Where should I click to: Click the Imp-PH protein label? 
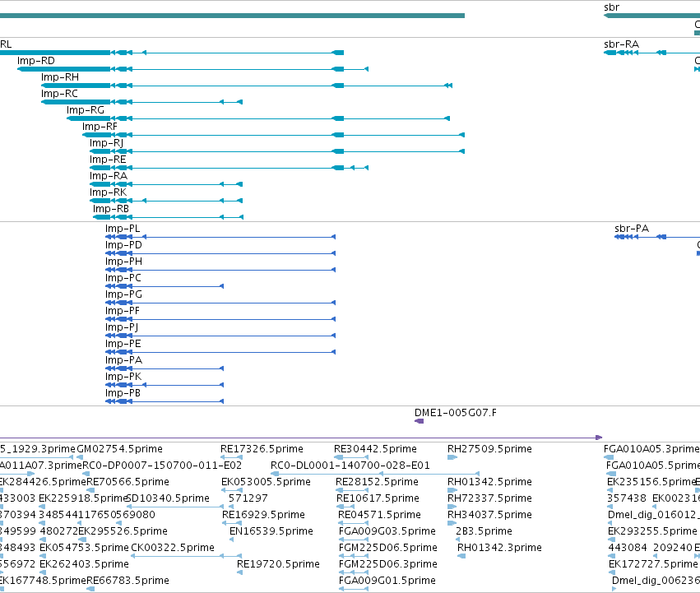pos(123,262)
